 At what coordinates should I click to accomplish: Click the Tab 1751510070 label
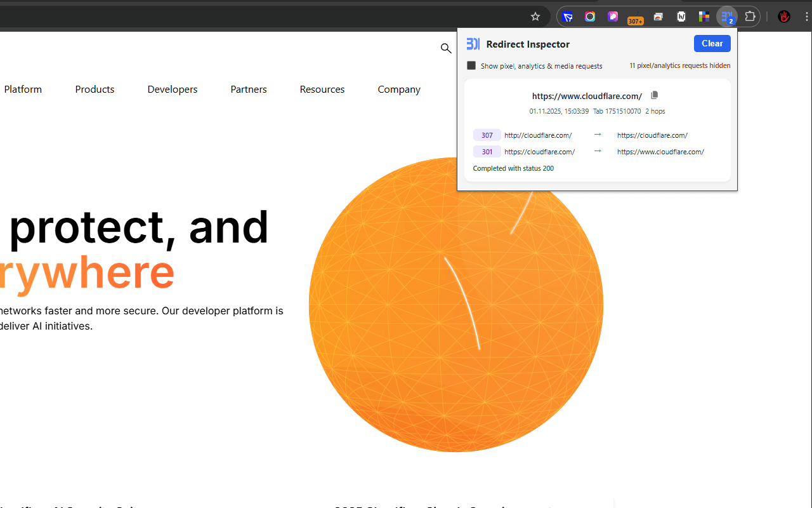point(617,111)
